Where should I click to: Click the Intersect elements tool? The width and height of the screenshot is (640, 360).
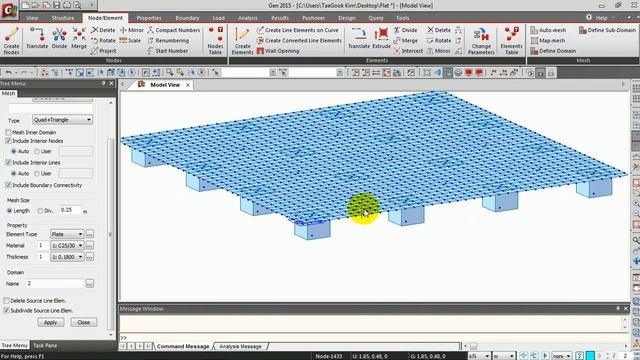[408, 51]
